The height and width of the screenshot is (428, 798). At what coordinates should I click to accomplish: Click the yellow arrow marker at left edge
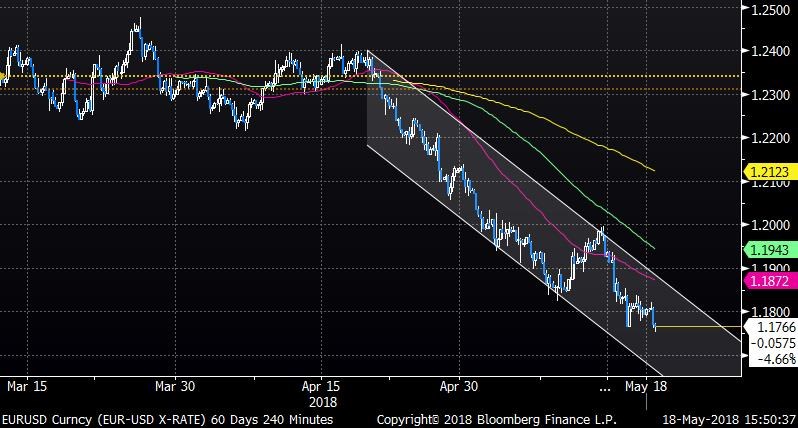point(3,77)
